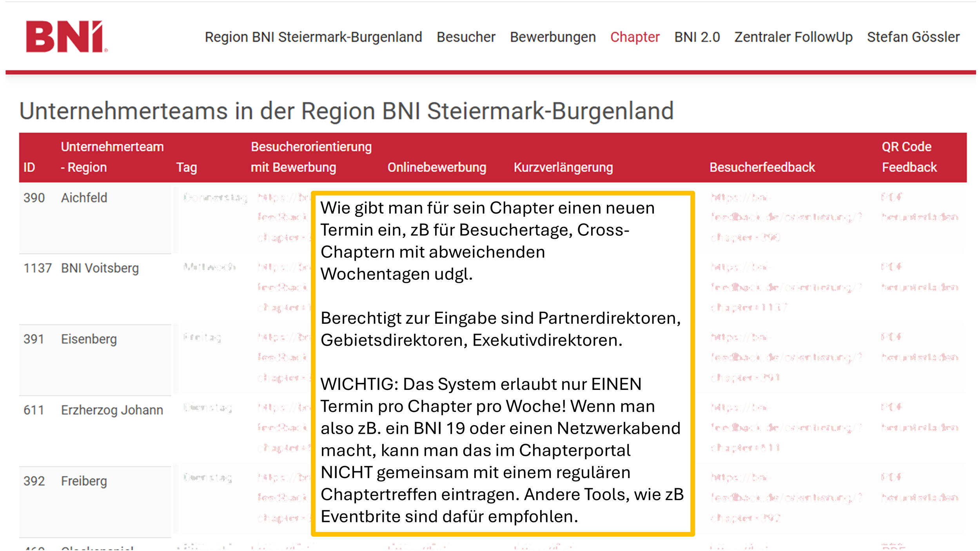Select the Erzherzog Johann chapter row
Image resolution: width=980 pixels, height=551 pixels.
click(112, 410)
